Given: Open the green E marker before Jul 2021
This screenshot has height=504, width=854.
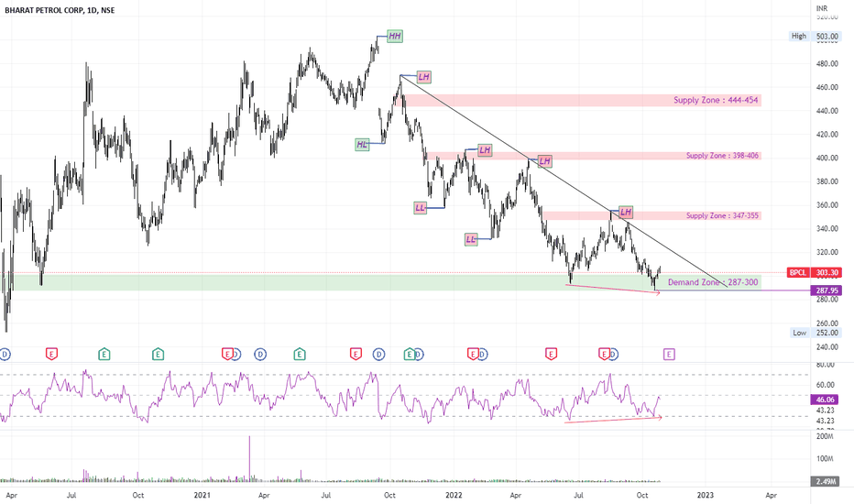Looking at the screenshot, I should (x=299, y=355).
